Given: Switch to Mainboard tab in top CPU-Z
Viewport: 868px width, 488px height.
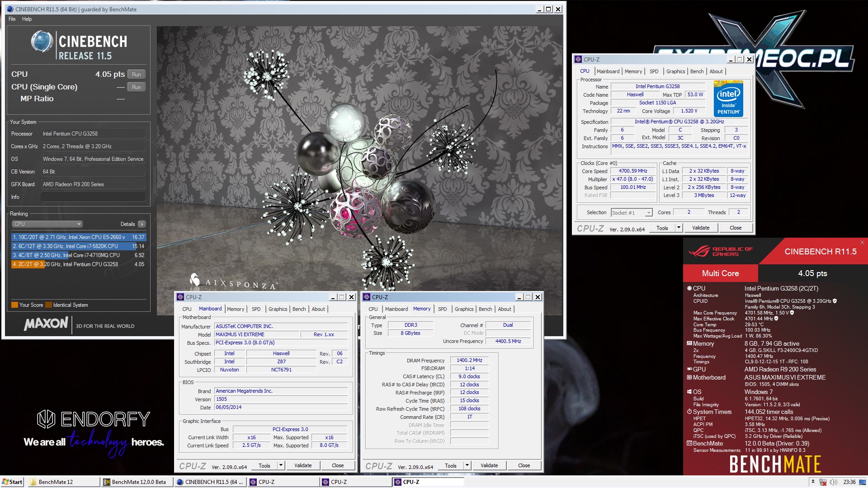Looking at the screenshot, I should [608, 71].
